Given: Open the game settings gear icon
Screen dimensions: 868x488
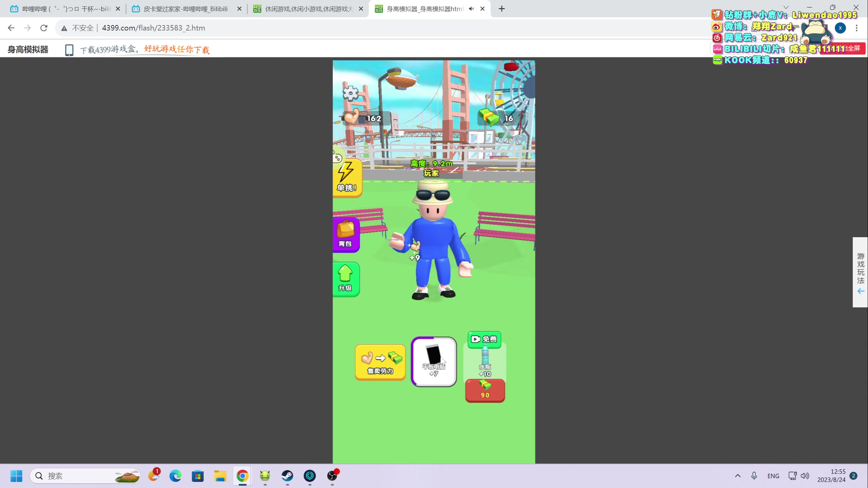Looking at the screenshot, I should pyautogui.click(x=350, y=93).
